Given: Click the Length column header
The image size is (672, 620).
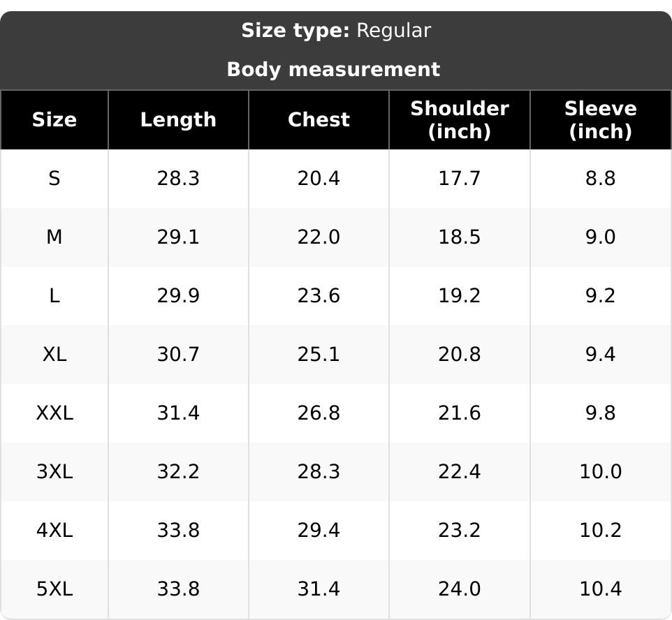Looking at the screenshot, I should click(178, 119).
